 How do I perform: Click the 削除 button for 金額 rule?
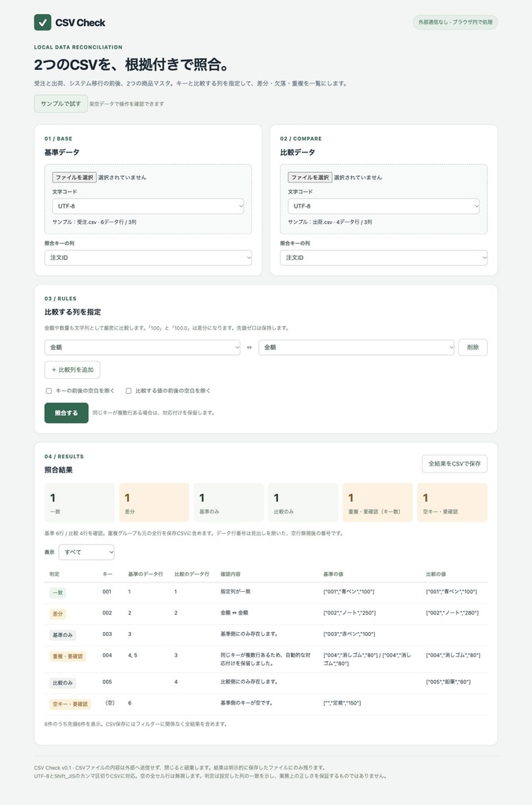click(x=473, y=347)
